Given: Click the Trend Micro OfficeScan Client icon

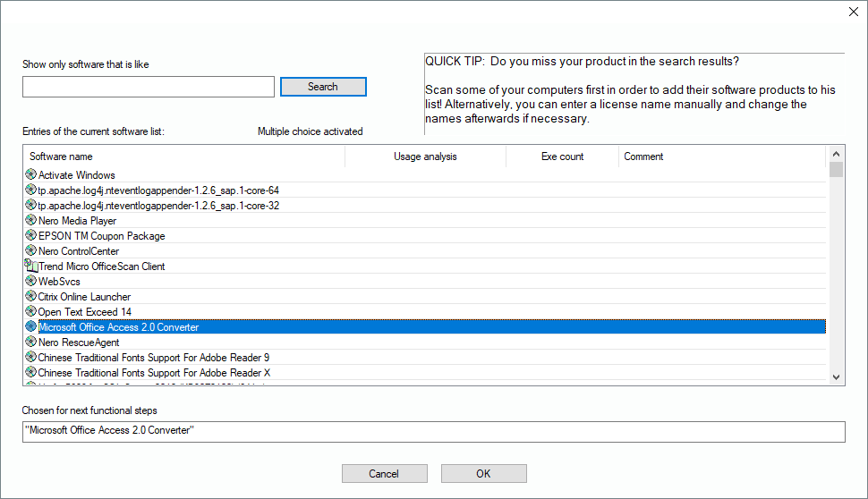Looking at the screenshot, I should pyautogui.click(x=31, y=266).
